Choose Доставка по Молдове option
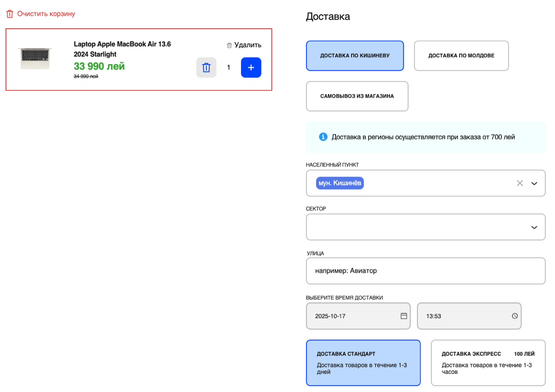555x392 pixels. click(x=461, y=56)
